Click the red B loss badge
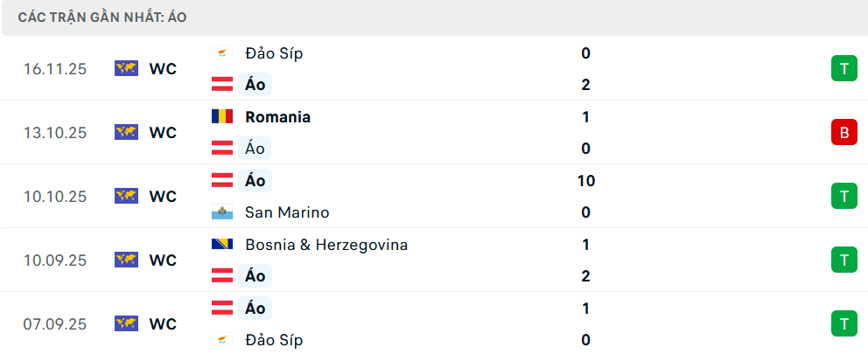 [843, 132]
